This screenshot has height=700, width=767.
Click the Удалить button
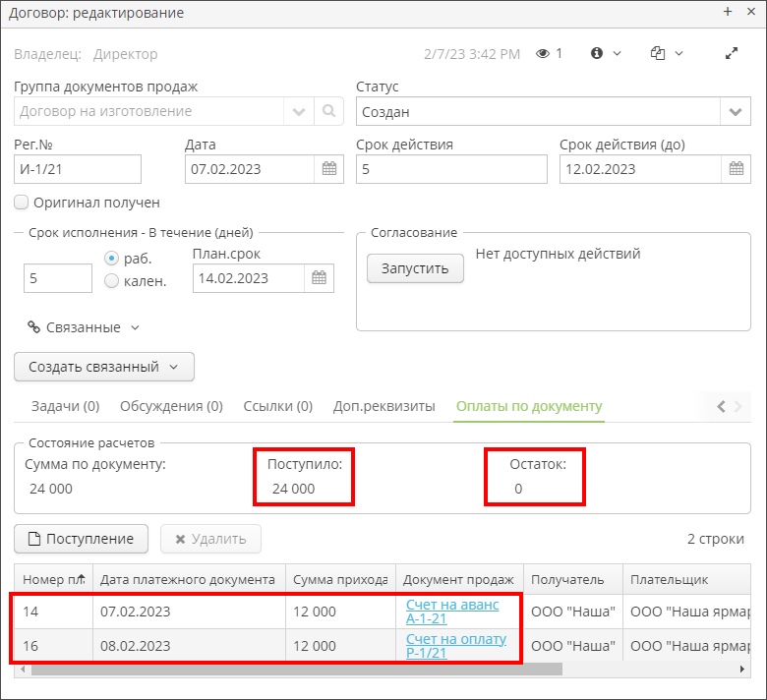(x=210, y=539)
